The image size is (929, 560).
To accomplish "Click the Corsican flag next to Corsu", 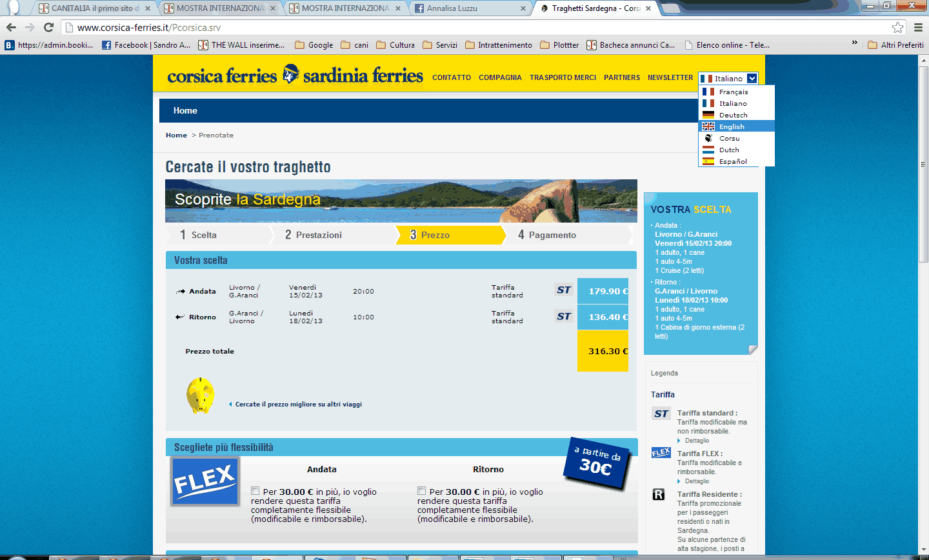I will [x=708, y=138].
